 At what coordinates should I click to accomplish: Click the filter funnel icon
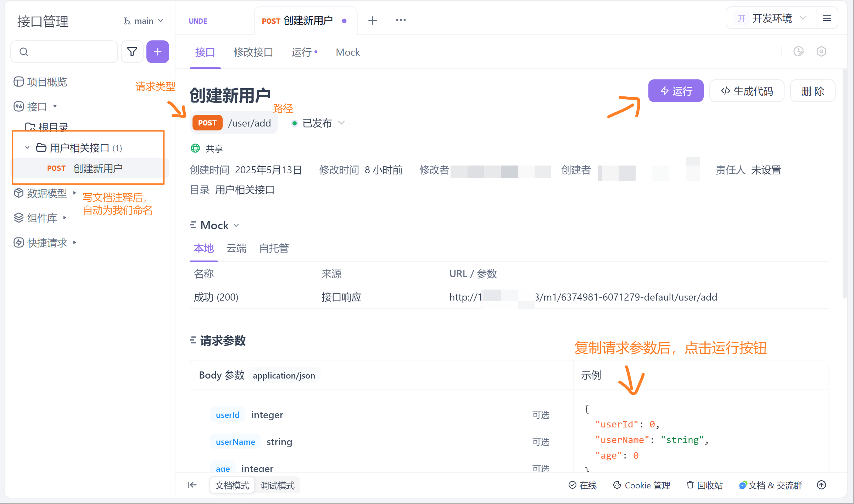coord(132,52)
